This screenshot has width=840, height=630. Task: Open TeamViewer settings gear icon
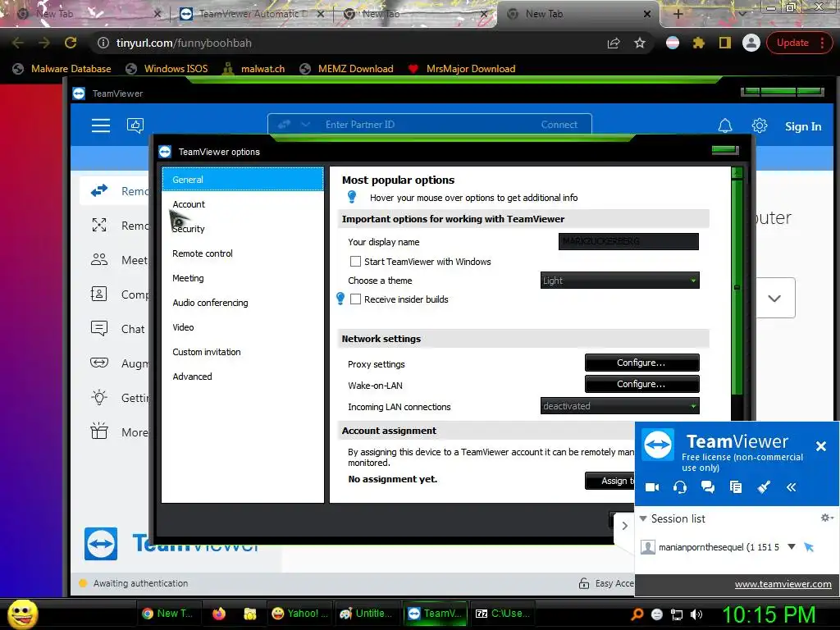click(759, 126)
